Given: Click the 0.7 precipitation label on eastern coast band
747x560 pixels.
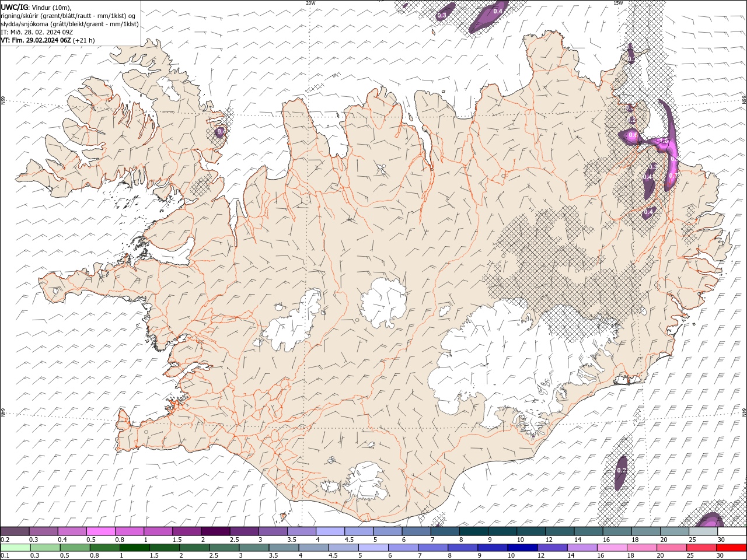Looking at the screenshot, I should point(672,176).
